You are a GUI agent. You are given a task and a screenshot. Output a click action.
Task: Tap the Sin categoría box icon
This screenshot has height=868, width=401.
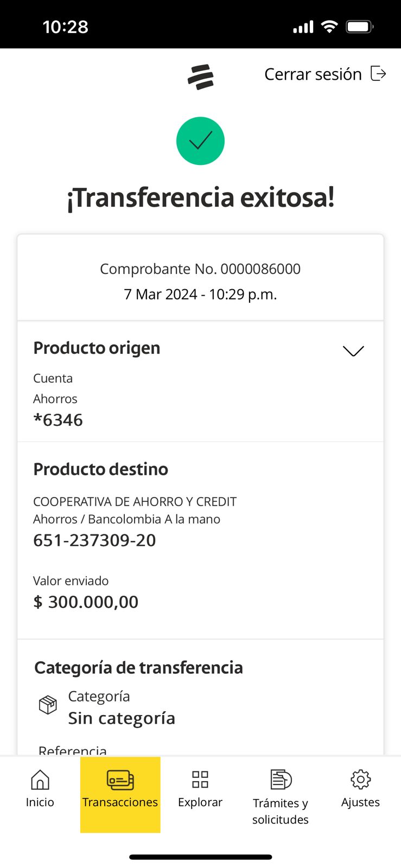(x=48, y=705)
